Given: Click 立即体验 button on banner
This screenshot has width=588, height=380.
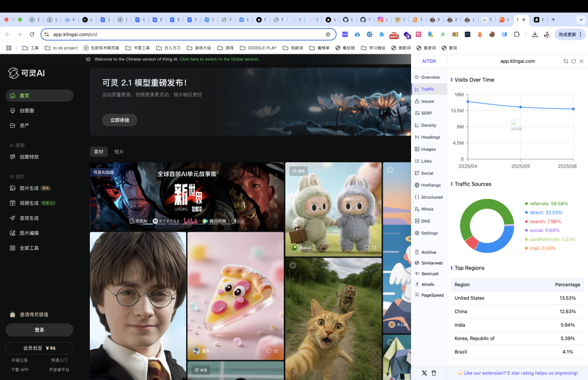Looking at the screenshot, I should click(x=120, y=120).
